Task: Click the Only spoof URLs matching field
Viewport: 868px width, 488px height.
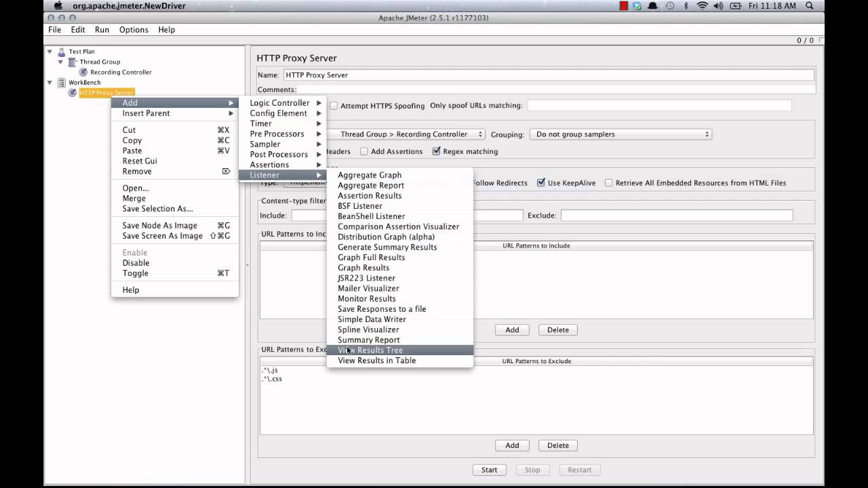Action: [659, 106]
